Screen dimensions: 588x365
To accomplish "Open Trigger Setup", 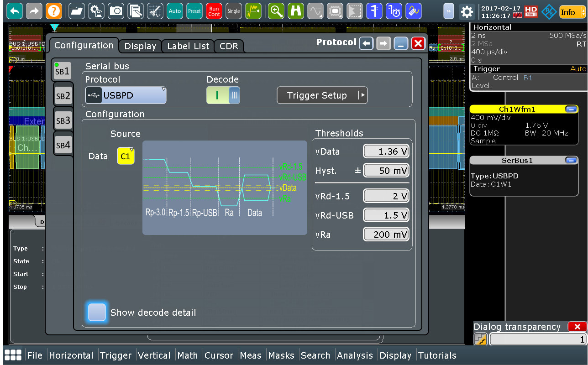I will pos(322,95).
